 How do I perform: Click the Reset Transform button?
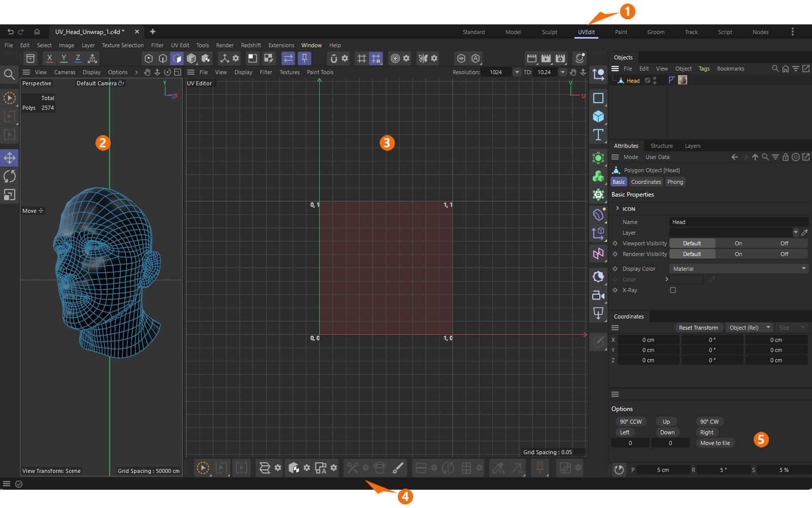click(x=698, y=328)
